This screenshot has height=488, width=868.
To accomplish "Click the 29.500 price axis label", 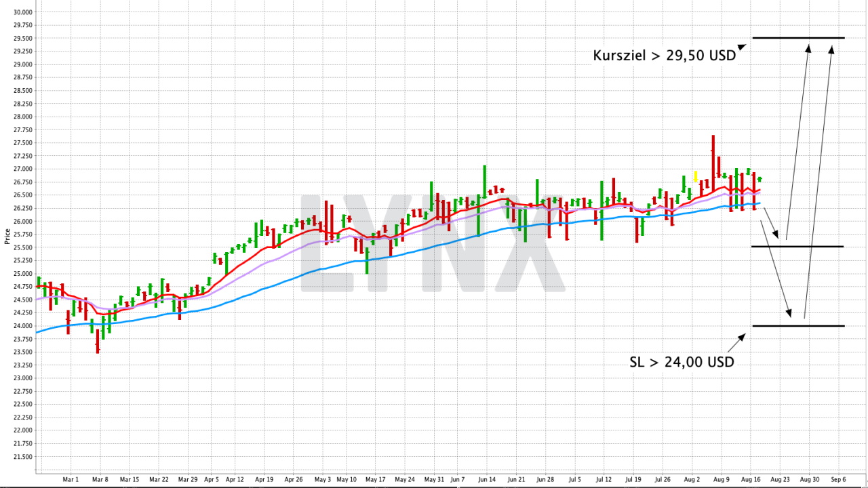I will tap(22, 38).
